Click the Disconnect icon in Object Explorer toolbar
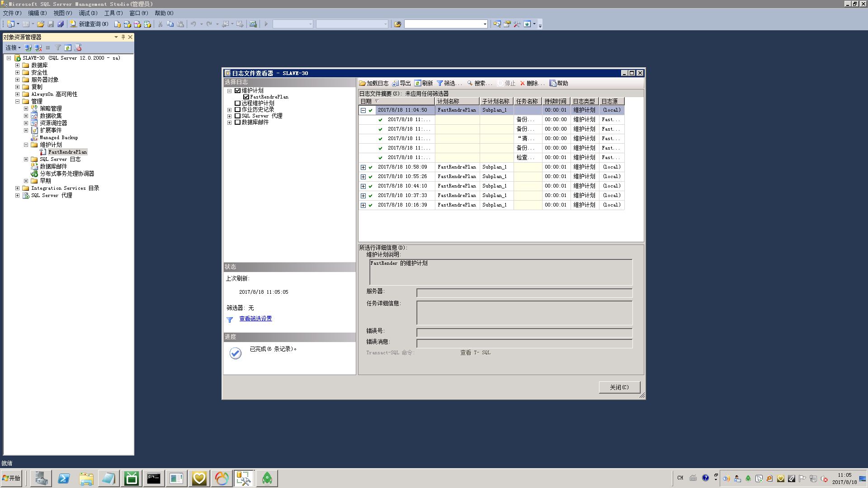The image size is (868, 488). (38, 47)
